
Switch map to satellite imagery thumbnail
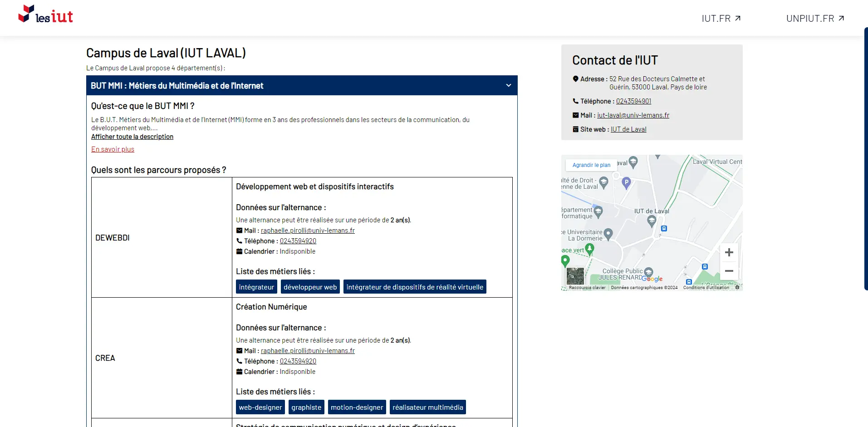tap(575, 276)
